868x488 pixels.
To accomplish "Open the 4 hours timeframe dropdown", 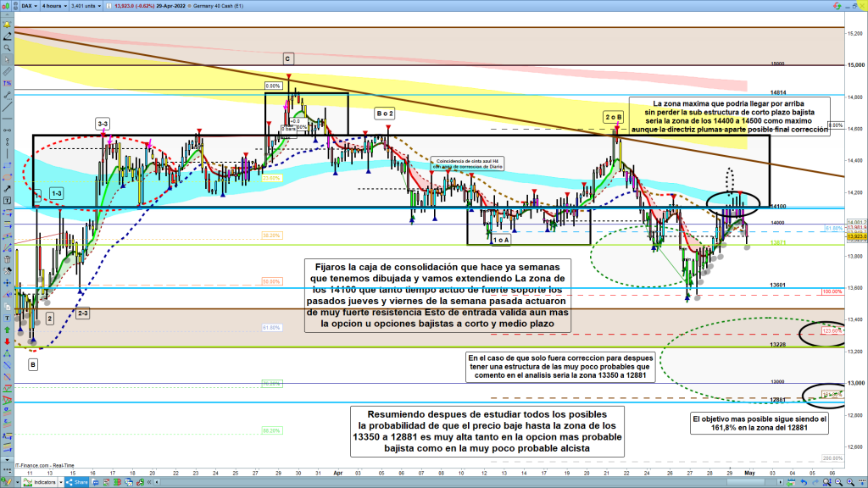I will [54, 6].
